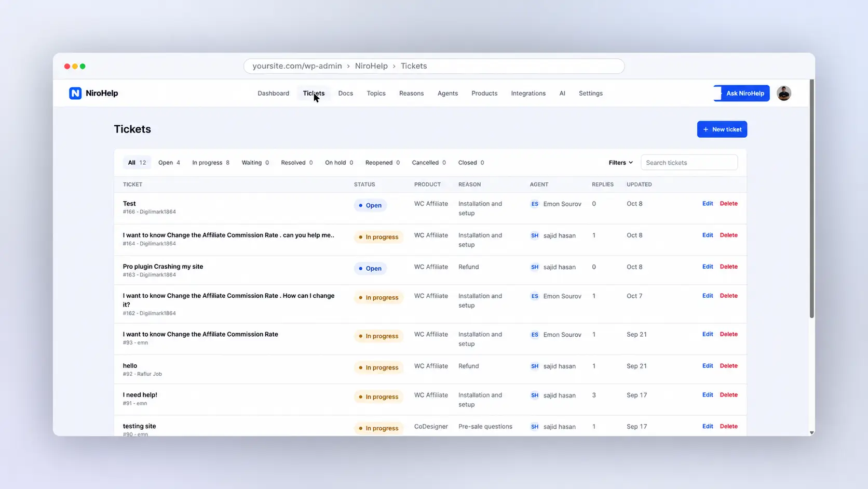Delete the Test ticket #166
This screenshot has height=489, width=868.
point(728,204)
